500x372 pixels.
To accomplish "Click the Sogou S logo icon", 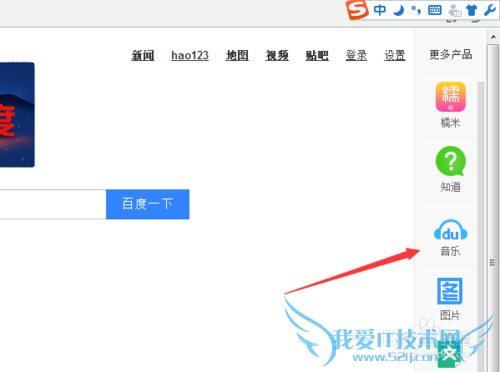I will click(x=357, y=10).
